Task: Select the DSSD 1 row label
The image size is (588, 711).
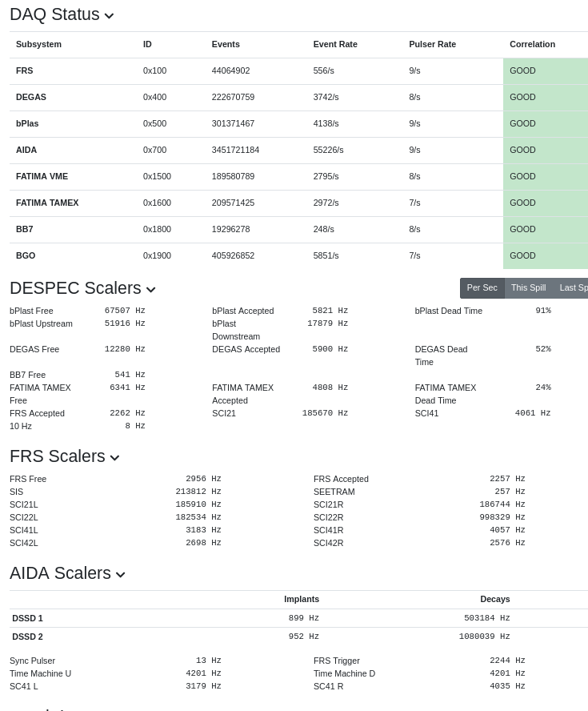Action: [x=27, y=619]
